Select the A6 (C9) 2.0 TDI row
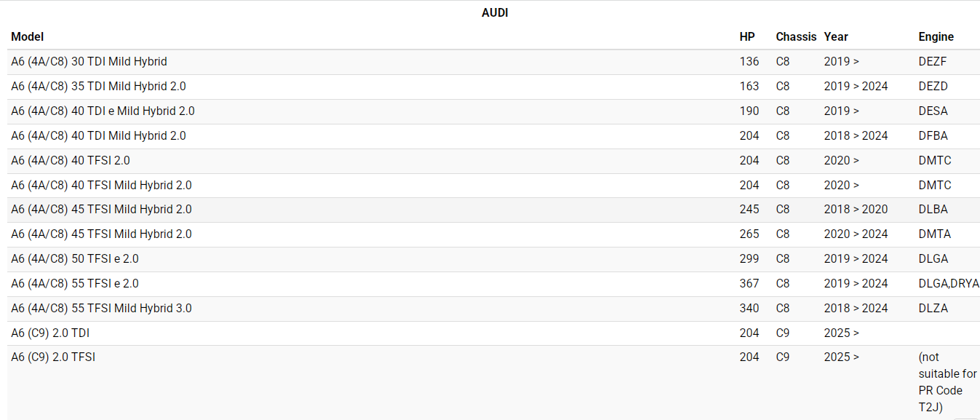Image resolution: width=980 pixels, height=420 pixels. 50,333
